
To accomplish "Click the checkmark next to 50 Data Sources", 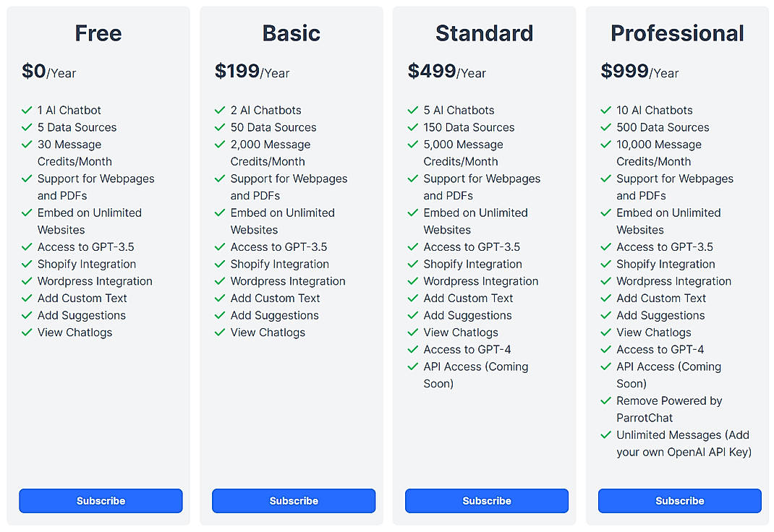I will coord(219,127).
